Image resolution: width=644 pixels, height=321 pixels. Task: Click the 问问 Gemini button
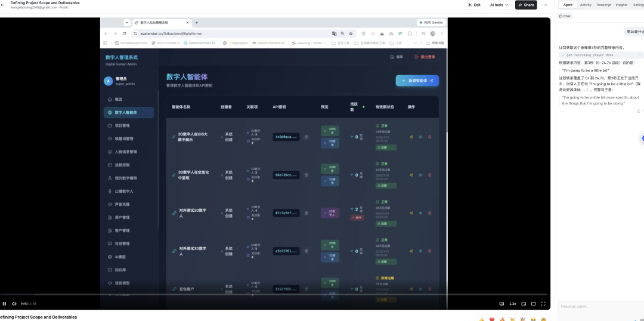[x=431, y=23]
